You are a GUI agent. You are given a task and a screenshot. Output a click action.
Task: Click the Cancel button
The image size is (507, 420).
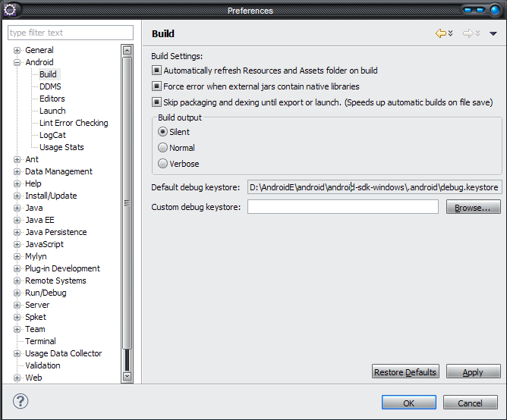coord(470,403)
